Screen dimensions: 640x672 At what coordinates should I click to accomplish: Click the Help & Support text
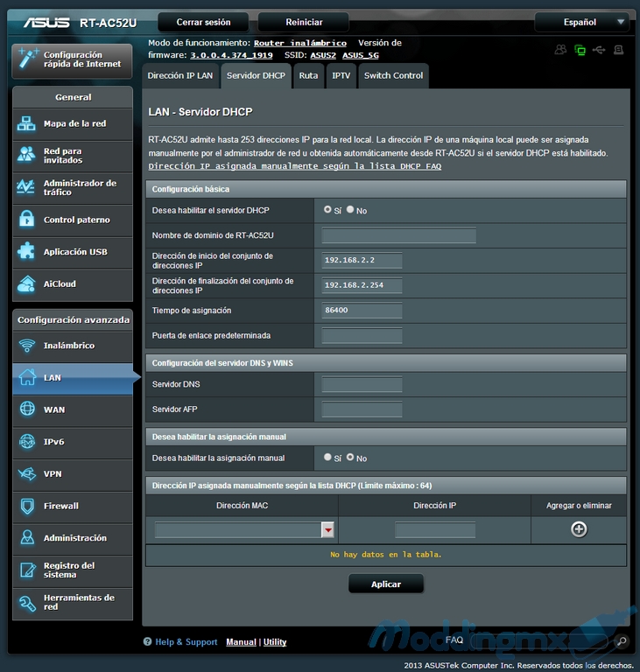click(186, 642)
